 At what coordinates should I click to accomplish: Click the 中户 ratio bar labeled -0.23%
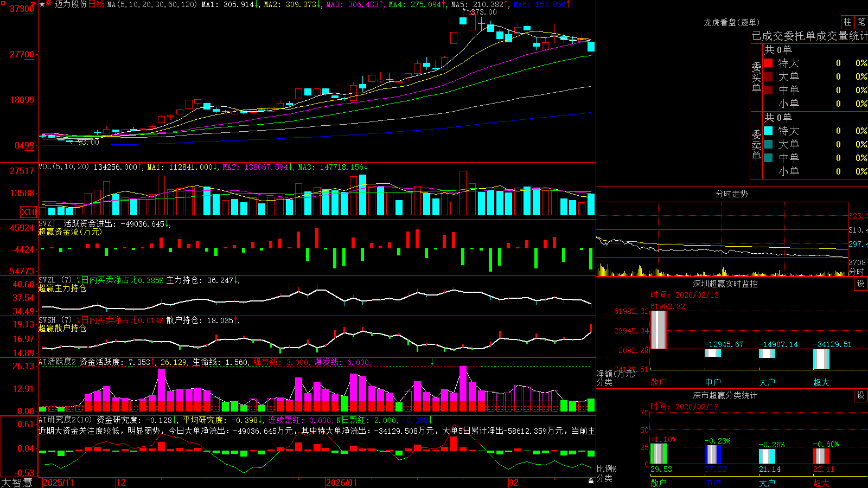pos(713,454)
